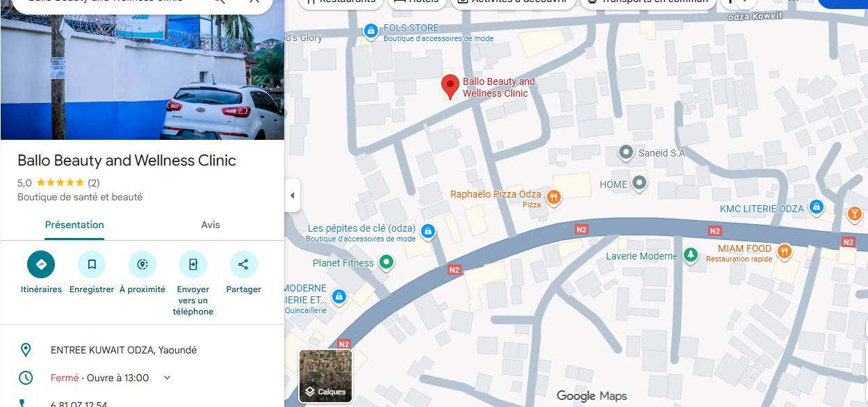Click the five-star rating stars
Image resolution: width=868 pixels, height=407 pixels.
[60, 183]
